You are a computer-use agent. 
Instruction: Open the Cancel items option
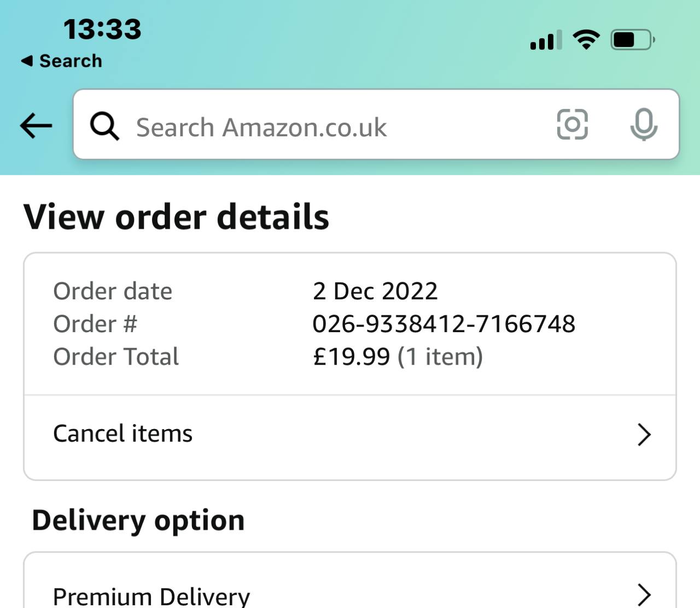pyautogui.click(x=123, y=433)
